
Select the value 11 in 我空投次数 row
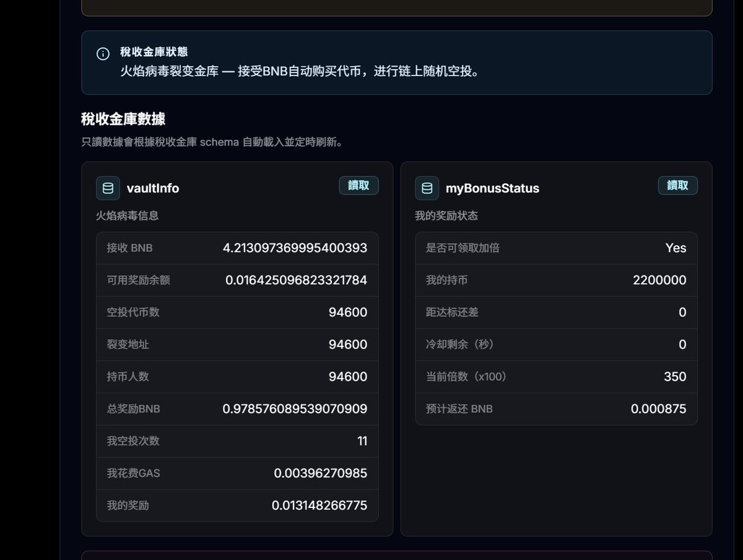pos(362,441)
